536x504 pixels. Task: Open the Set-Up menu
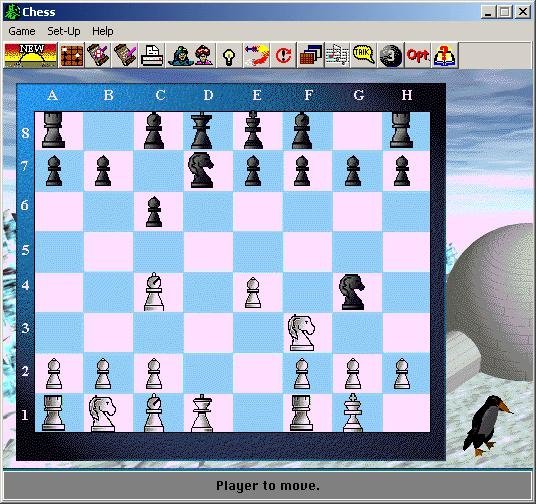tap(64, 31)
